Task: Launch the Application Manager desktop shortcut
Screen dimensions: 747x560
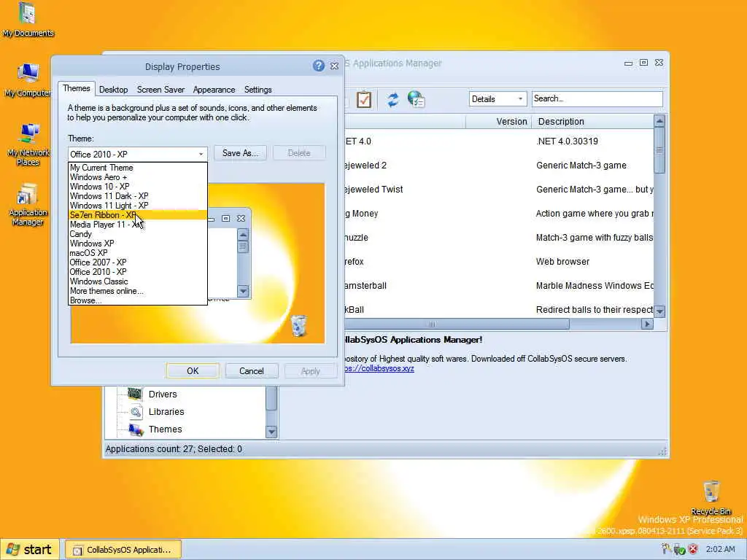Action: coord(28,204)
